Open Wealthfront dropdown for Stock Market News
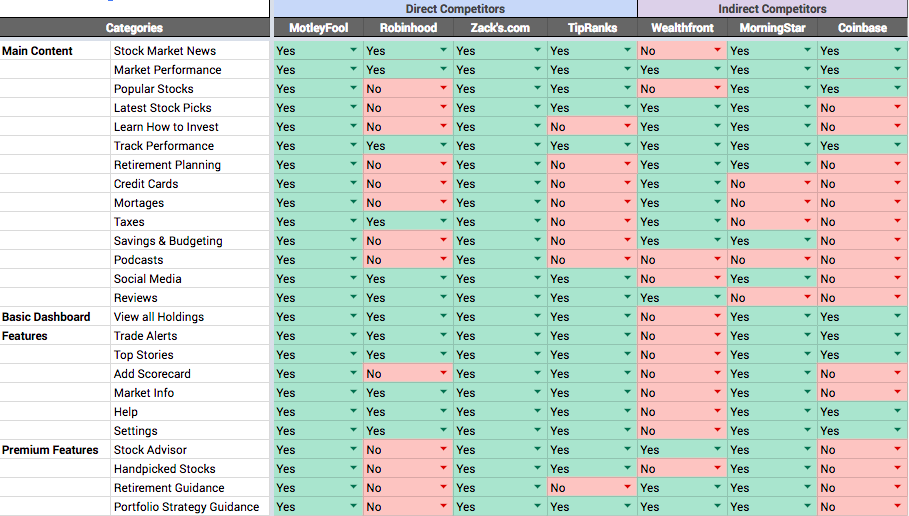 (717, 50)
